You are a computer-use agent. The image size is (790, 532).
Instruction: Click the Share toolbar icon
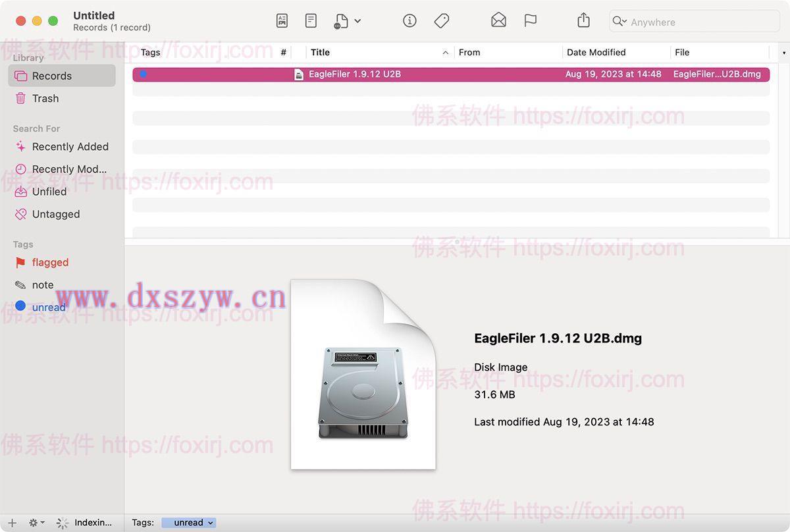coord(583,21)
